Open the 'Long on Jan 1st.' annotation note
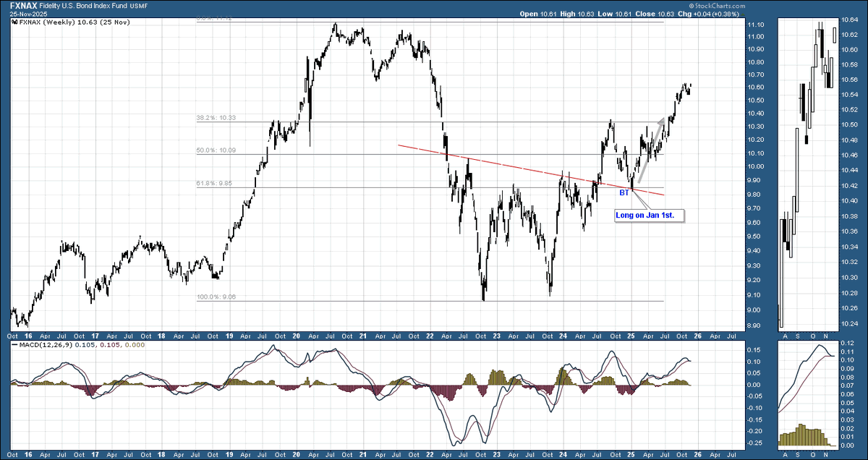The height and width of the screenshot is (460, 868). (x=647, y=215)
